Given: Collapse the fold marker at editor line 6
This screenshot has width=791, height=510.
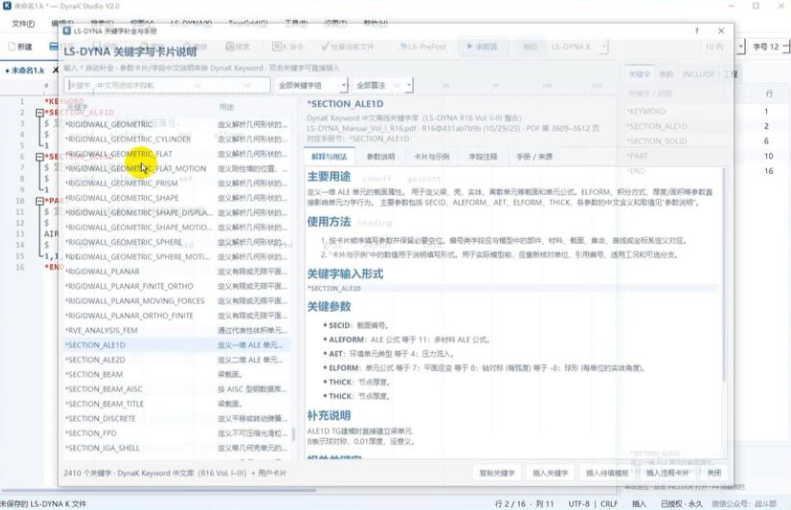Looking at the screenshot, I should [x=39, y=157].
